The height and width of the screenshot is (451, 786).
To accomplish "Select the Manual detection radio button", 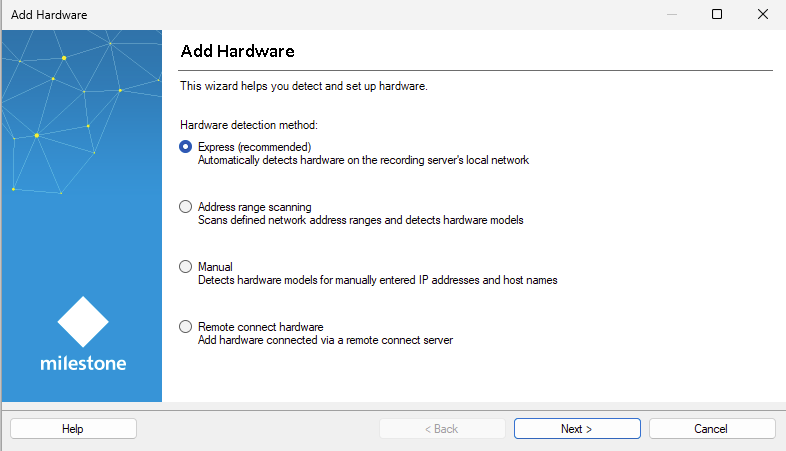I will (x=185, y=267).
